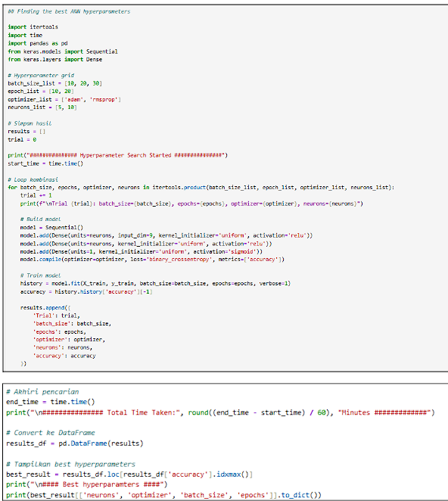Screen dimensions: 448x501
Task: Click the '# Convert ke DataFrame' comment
Action: 51,433
